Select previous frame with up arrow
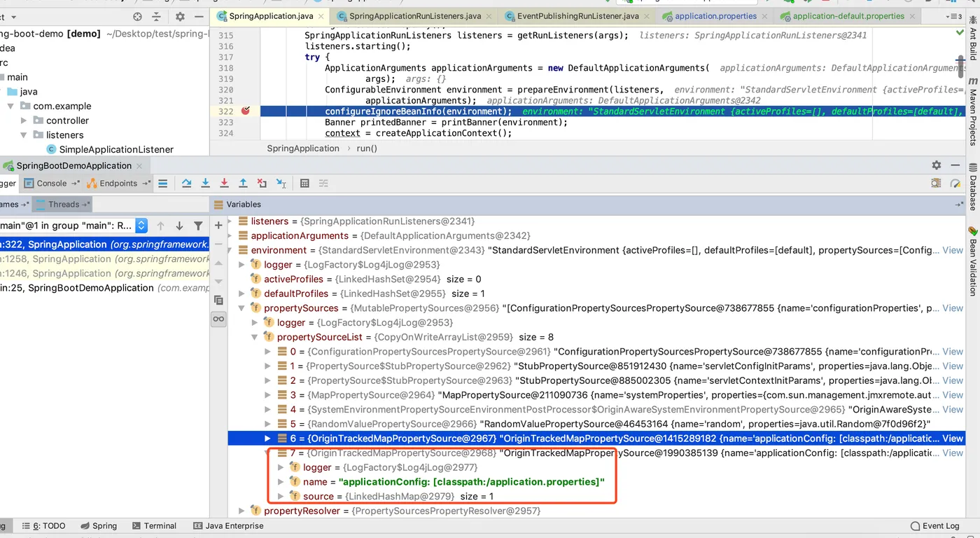This screenshot has height=538, width=980. point(160,226)
